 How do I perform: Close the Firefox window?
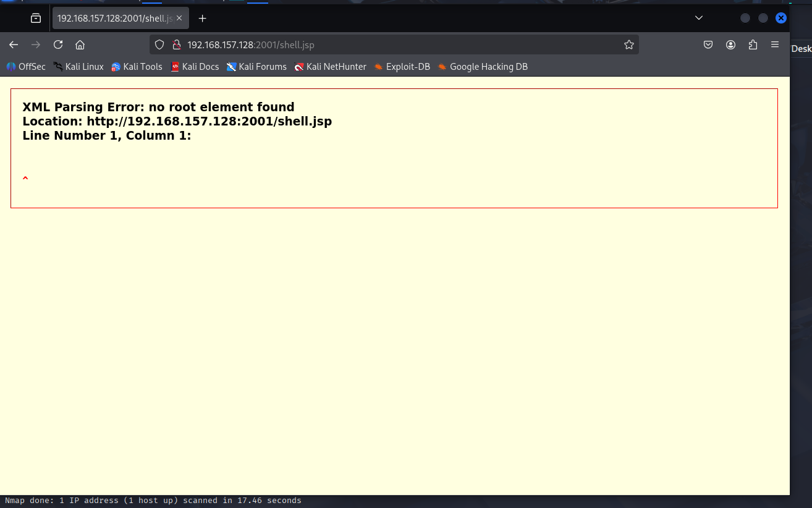(x=781, y=18)
